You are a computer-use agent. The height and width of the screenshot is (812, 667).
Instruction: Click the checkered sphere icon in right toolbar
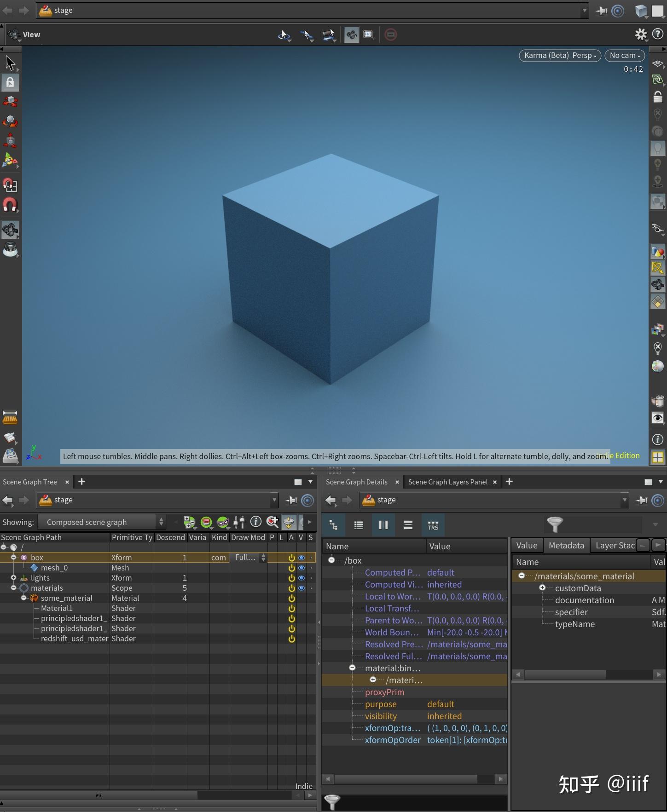point(658,366)
